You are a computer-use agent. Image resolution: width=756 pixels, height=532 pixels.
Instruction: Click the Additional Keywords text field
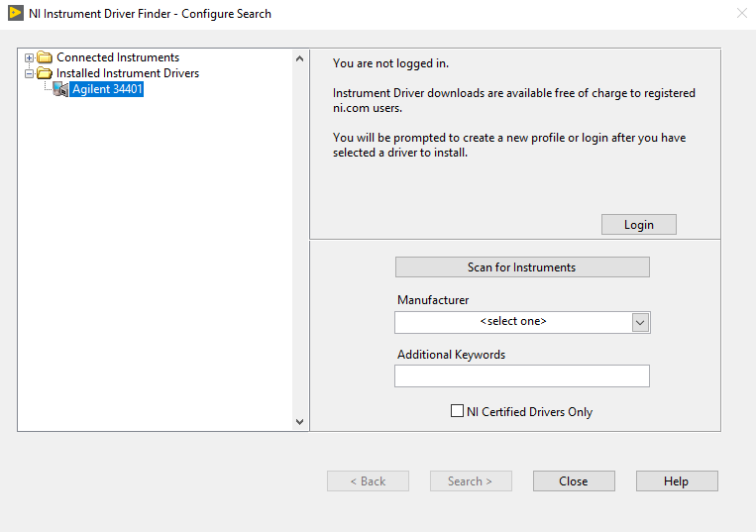[522, 375]
